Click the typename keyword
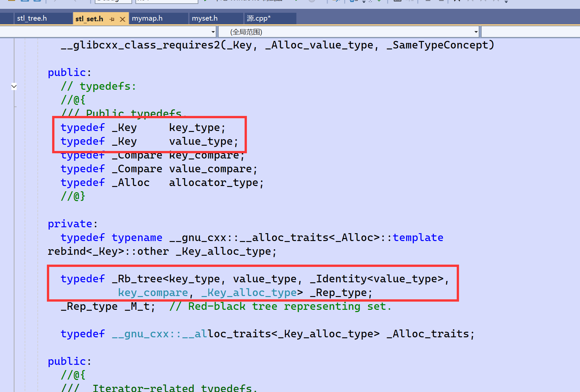This screenshot has width=580, height=392. [137, 237]
